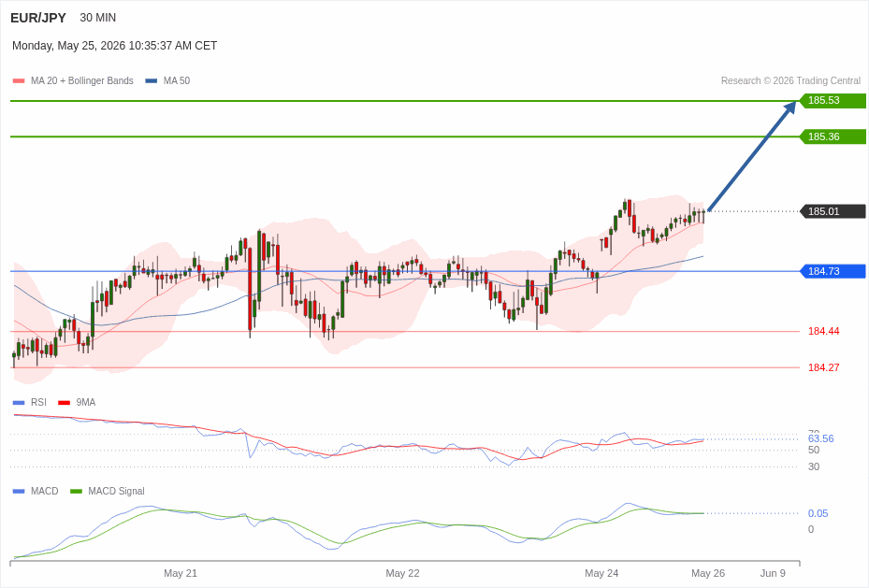Image resolution: width=869 pixels, height=588 pixels.
Task: Click the EUR/JPY symbol title
Action: pos(38,19)
